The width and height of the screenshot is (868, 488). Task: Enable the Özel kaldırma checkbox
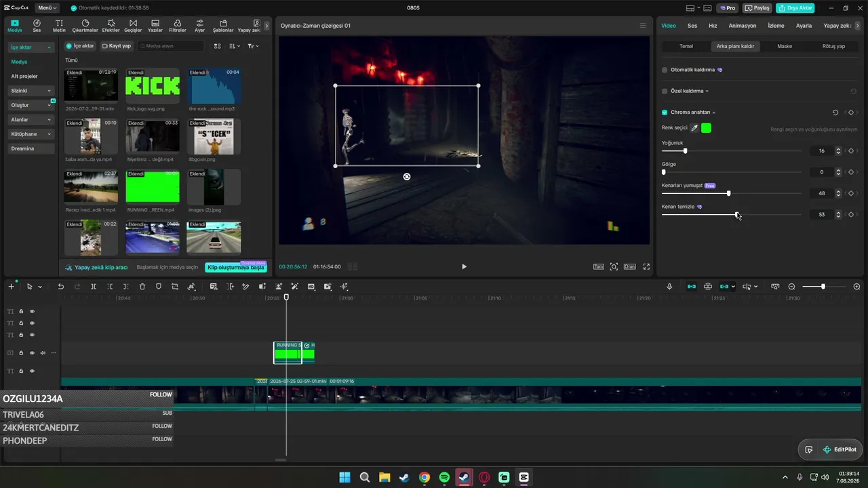pyautogui.click(x=665, y=91)
